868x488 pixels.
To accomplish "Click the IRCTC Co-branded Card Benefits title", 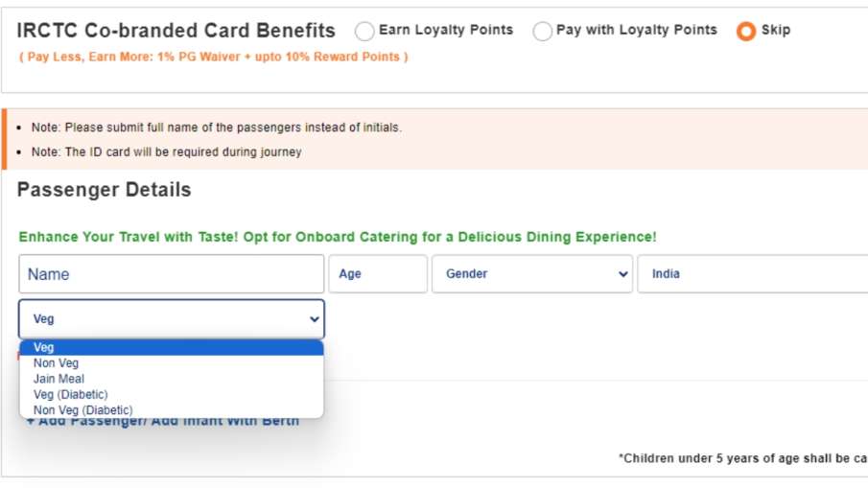I will pyautogui.click(x=176, y=31).
